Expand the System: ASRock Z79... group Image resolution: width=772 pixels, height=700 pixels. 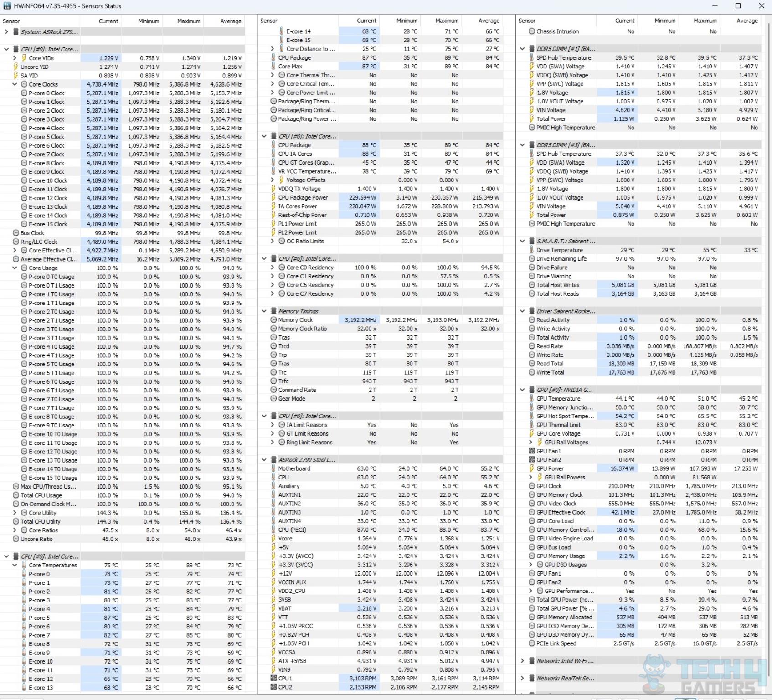pyautogui.click(x=6, y=32)
